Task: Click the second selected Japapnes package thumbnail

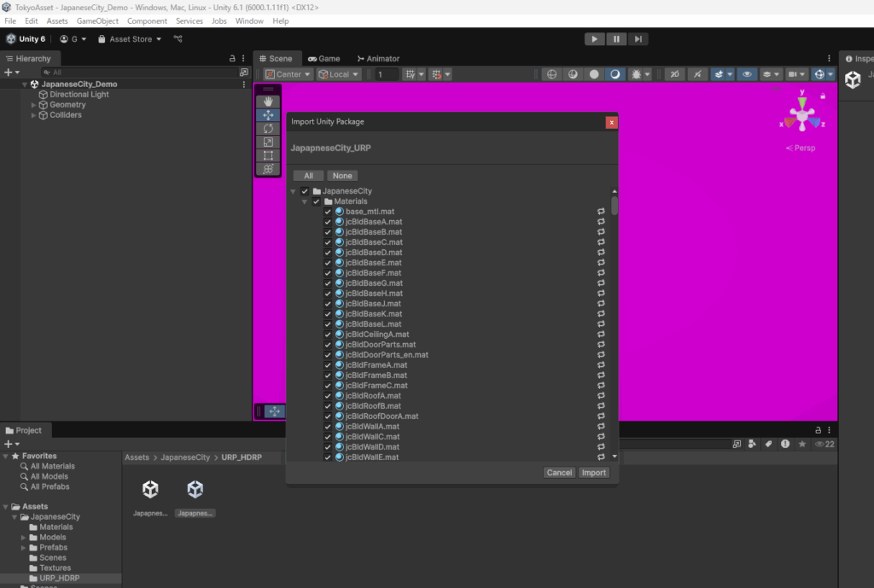Action: (x=195, y=489)
